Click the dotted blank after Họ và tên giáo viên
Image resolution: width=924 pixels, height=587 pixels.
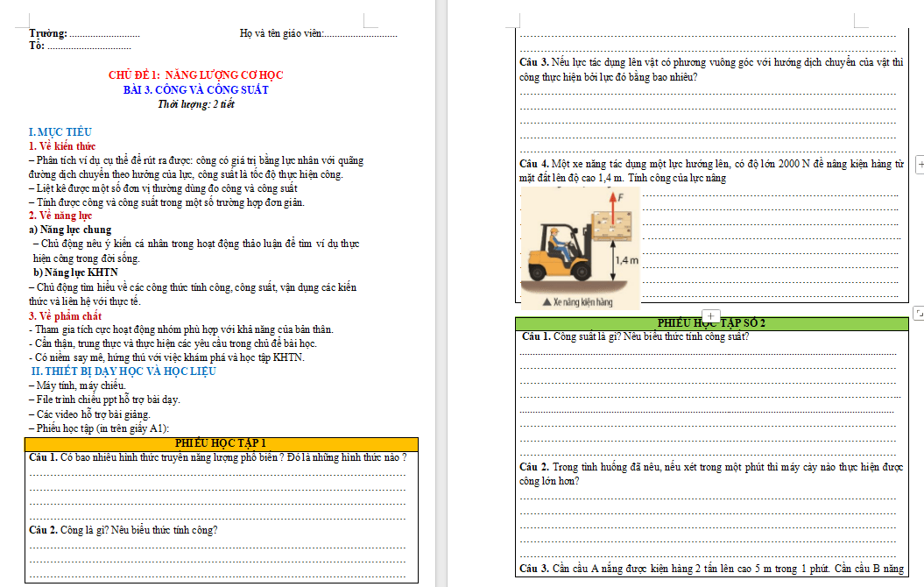pyautogui.click(x=360, y=34)
